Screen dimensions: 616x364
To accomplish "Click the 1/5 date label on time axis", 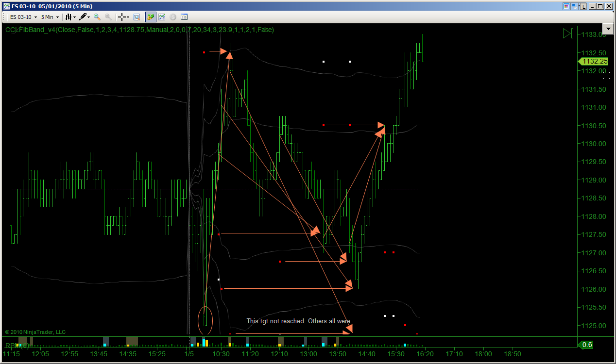I will coord(188,354).
